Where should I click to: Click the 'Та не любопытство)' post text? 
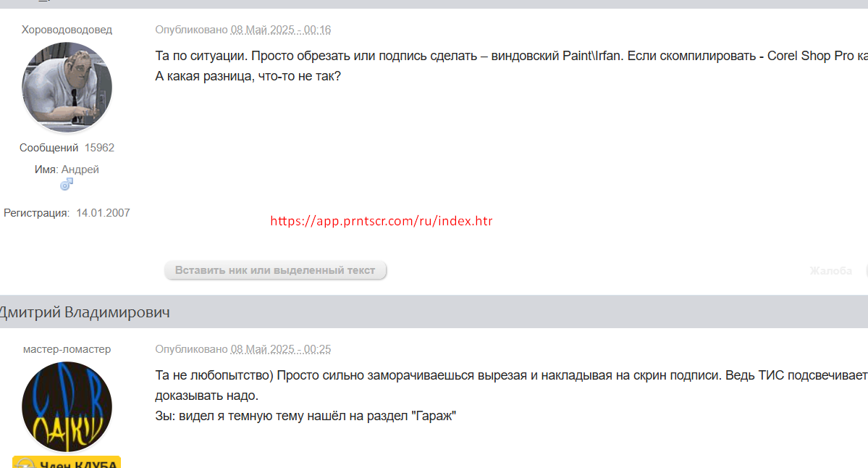pos(512,375)
